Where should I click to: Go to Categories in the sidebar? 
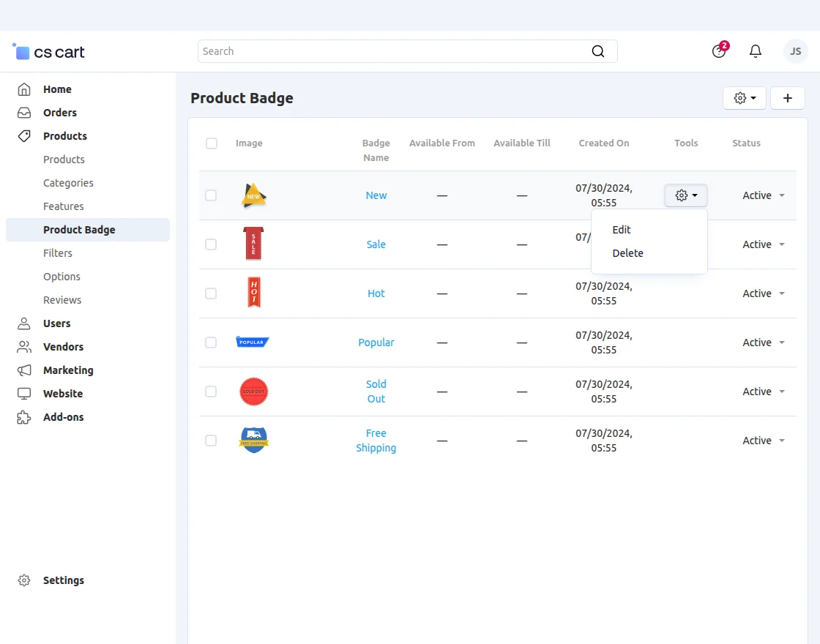coord(68,183)
